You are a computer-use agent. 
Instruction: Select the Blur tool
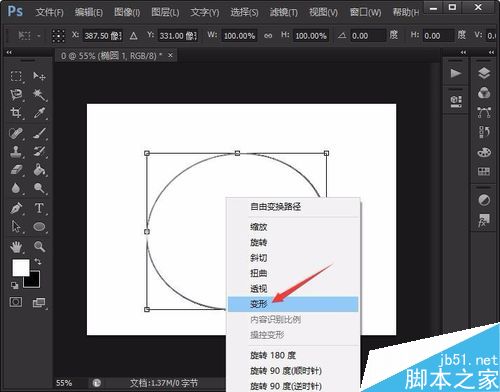pyautogui.click(x=16, y=188)
